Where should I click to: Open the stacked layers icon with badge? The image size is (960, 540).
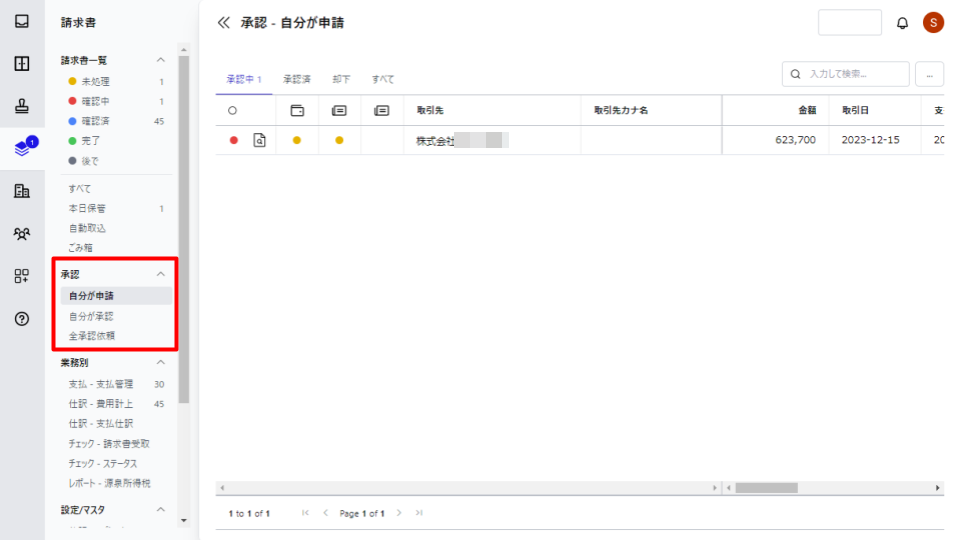click(24, 147)
